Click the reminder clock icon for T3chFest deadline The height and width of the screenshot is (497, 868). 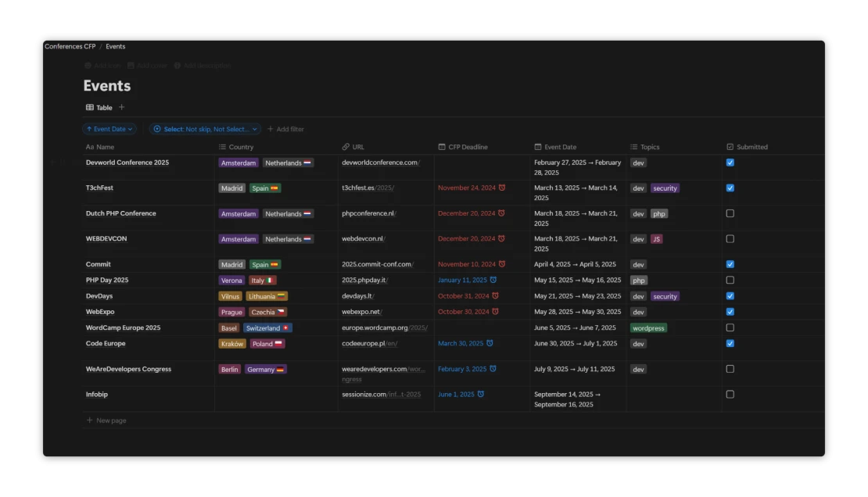502,188
